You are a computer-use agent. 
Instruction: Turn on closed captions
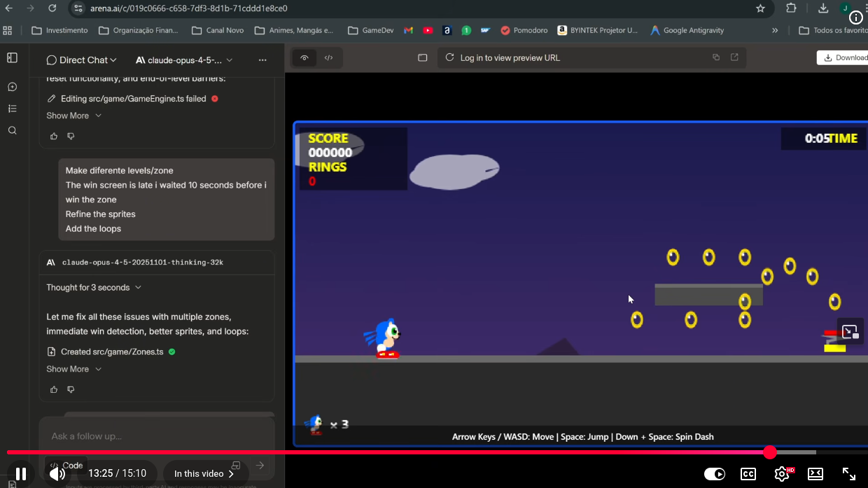coord(748,474)
